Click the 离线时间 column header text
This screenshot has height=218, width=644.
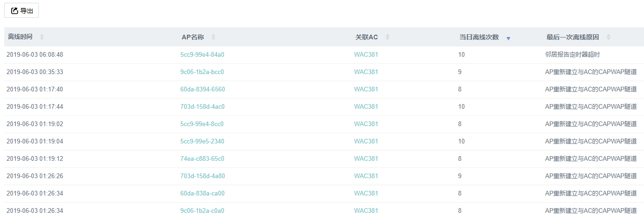[20, 37]
